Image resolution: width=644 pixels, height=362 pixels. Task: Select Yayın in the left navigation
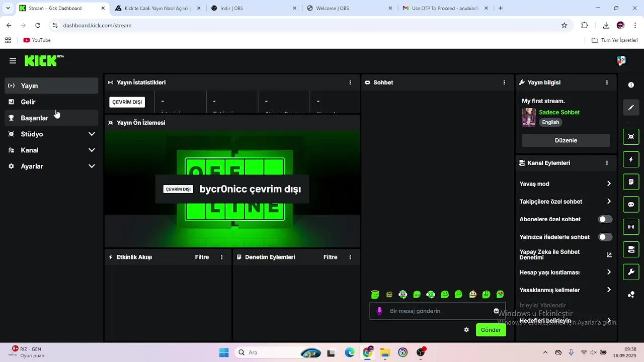(x=52, y=85)
